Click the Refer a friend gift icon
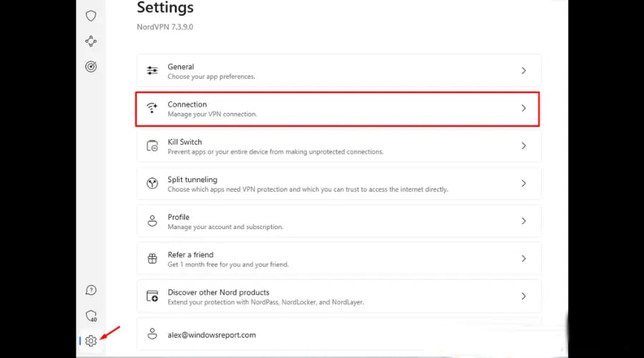The height and width of the screenshot is (358, 644). pyautogui.click(x=152, y=258)
